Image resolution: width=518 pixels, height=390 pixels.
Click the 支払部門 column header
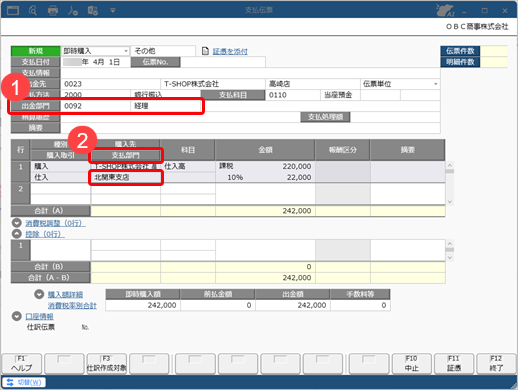coord(125,155)
